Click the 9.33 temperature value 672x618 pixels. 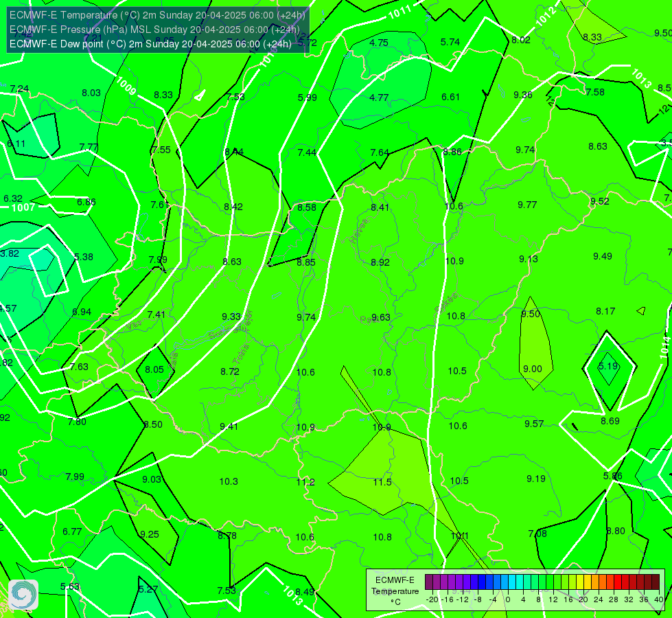[x=231, y=317]
